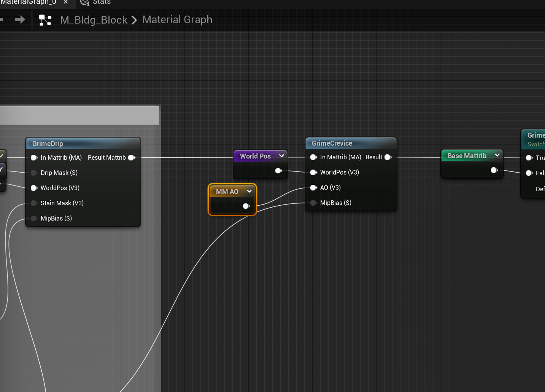
Task: Click the material graph hierarchy icon
Action: pyautogui.click(x=45, y=20)
